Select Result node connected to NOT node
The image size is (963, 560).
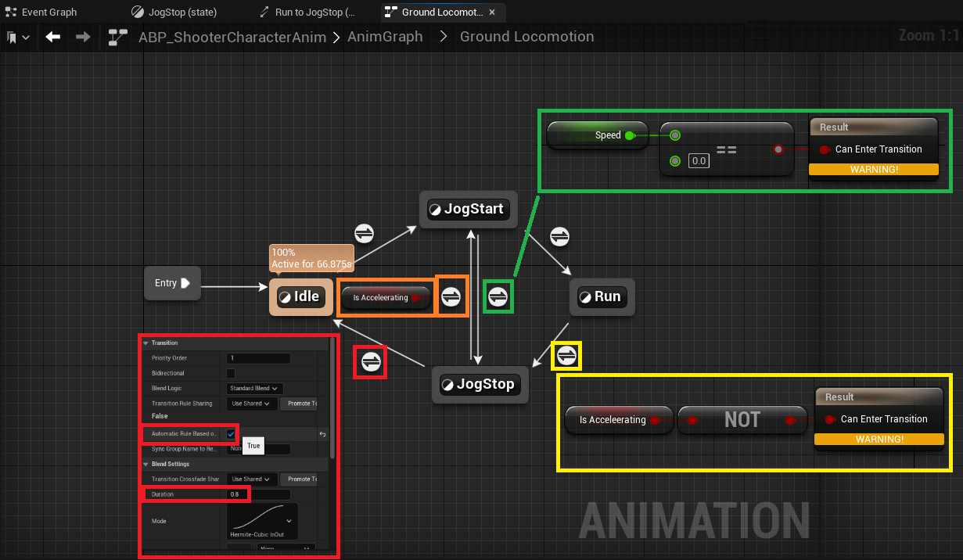(x=878, y=419)
